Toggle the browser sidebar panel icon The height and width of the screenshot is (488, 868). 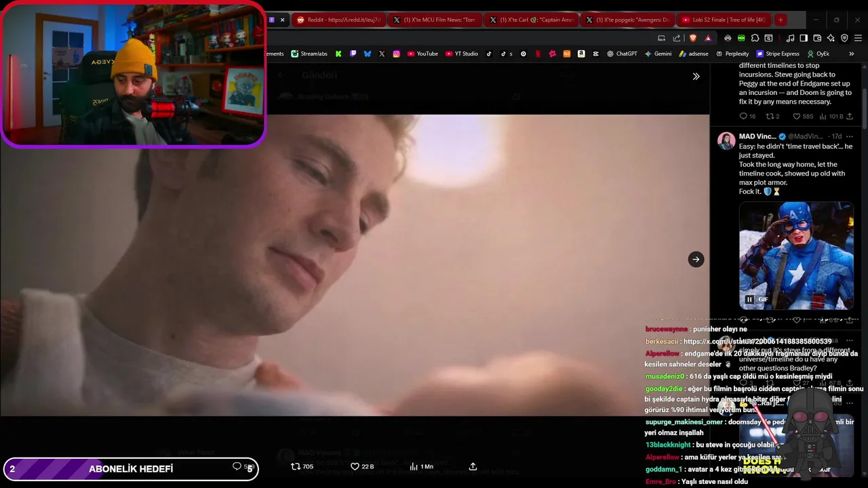click(804, 38)
